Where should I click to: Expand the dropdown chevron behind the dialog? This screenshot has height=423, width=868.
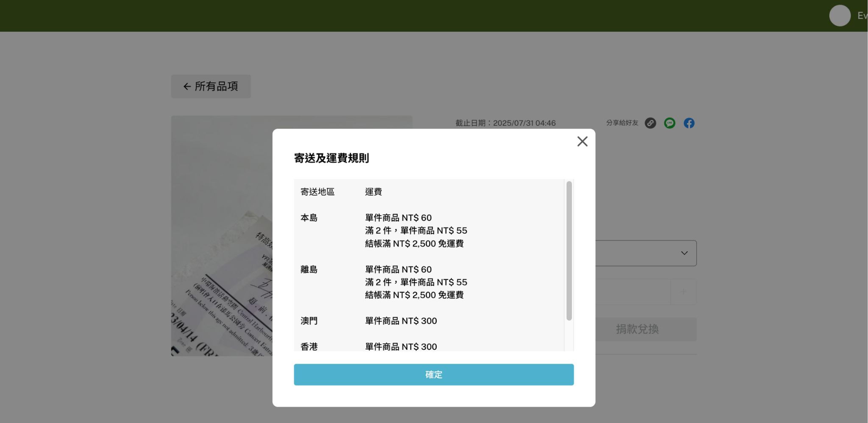tap(684, 253)
